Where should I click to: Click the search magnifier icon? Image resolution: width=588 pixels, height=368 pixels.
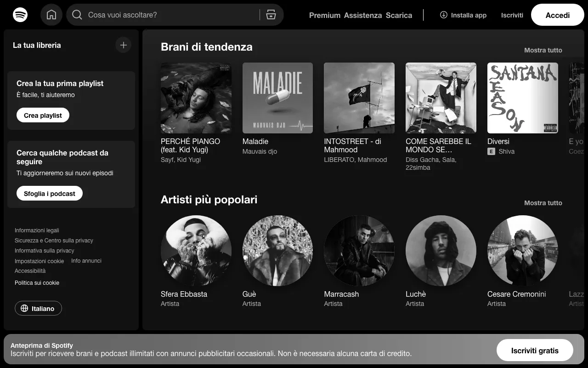click(77, 15)
